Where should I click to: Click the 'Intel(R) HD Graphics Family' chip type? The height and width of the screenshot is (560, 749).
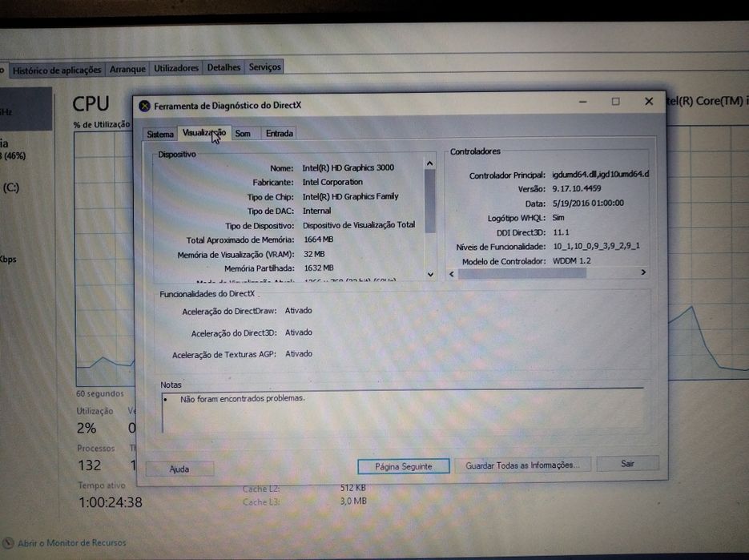coord(350,196)
